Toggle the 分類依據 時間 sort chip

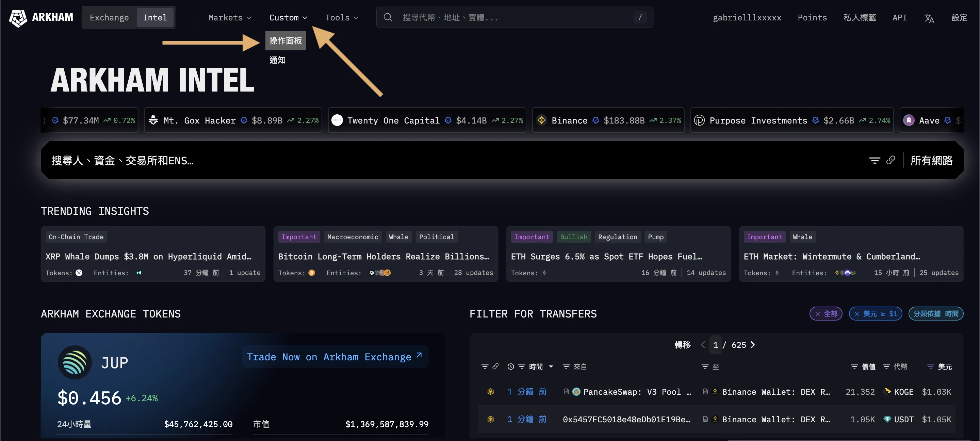935,313
